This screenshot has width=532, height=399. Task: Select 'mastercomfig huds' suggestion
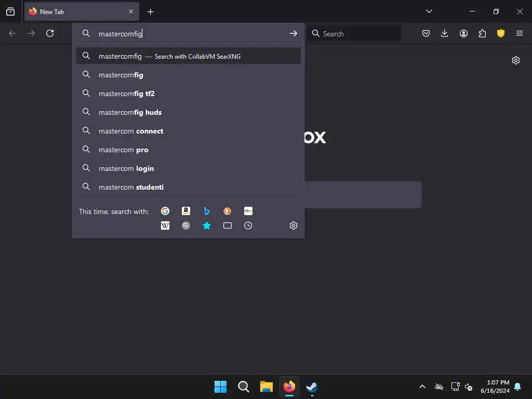tap(188, 112)
